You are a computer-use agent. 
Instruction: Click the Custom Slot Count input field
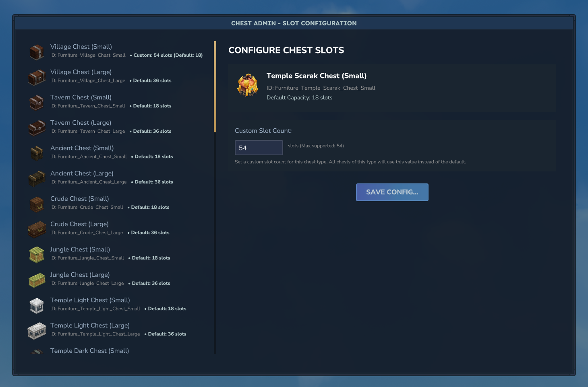pos(259,148)
